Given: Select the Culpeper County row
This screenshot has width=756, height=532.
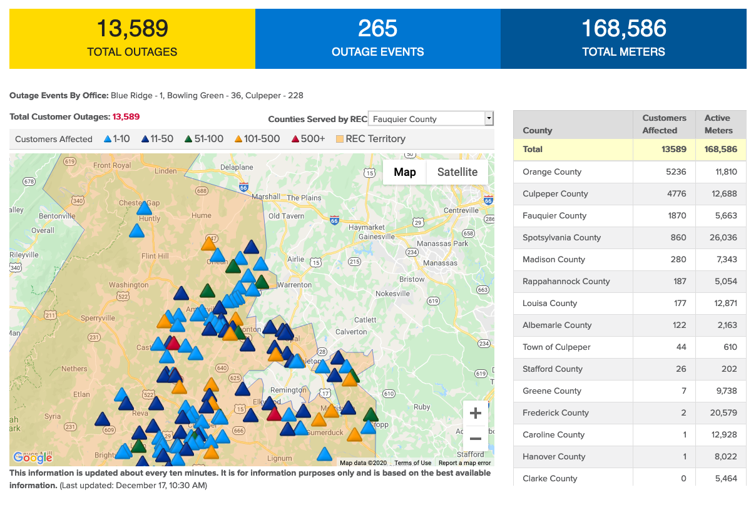Looking at the screenshot, I should 630,193.
